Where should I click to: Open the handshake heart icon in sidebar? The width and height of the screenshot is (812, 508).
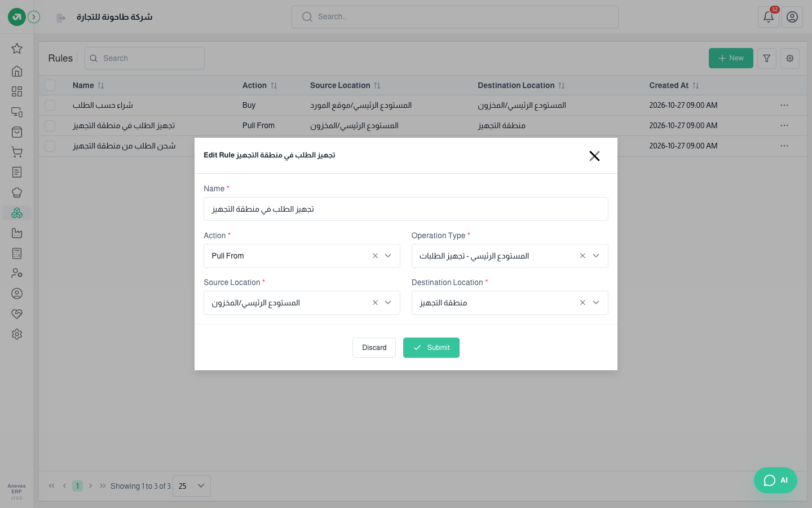(17, 314)
